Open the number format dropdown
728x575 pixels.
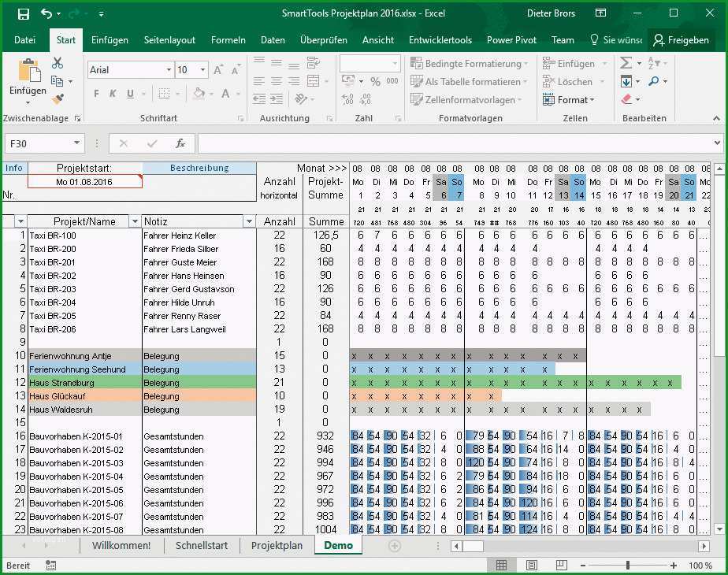(395, 64)
